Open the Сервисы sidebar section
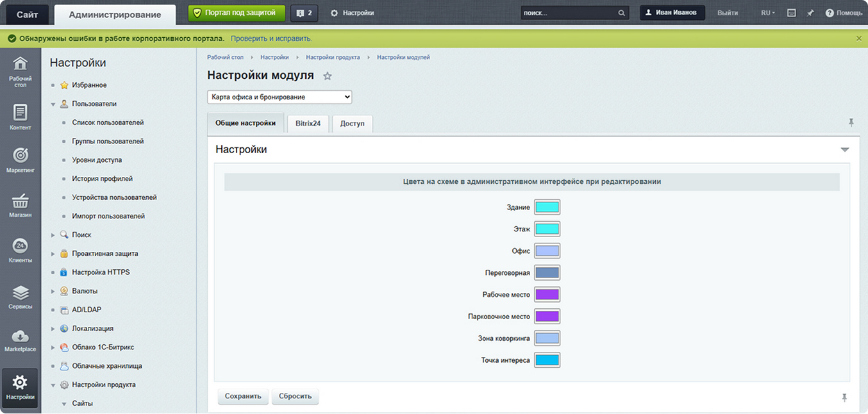Image resolution: width=868 pixels, height=414 pixels. [x=21, y=297]
